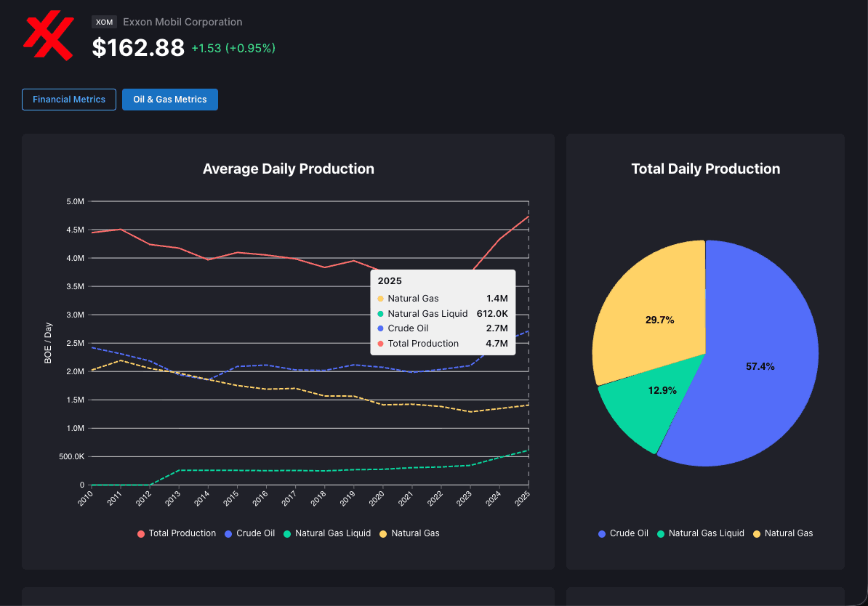Toggle Total Production legend in line chart
The image size is (868, 606).
177,533
